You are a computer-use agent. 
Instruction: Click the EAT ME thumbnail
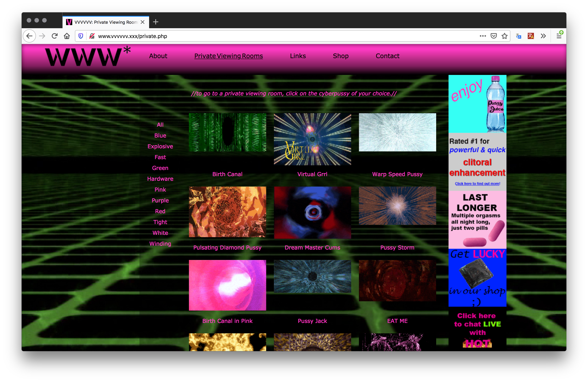coord(396,285)
